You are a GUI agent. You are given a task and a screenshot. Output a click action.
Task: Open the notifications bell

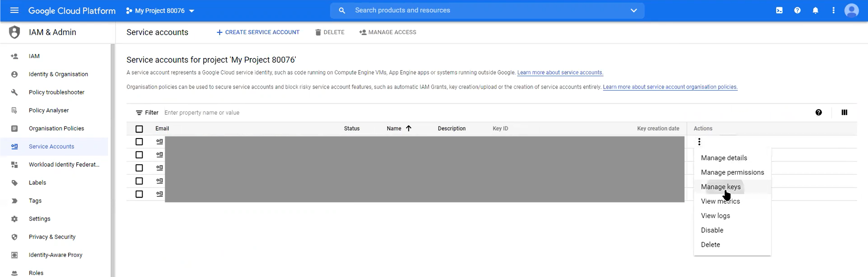click(815, 10)
